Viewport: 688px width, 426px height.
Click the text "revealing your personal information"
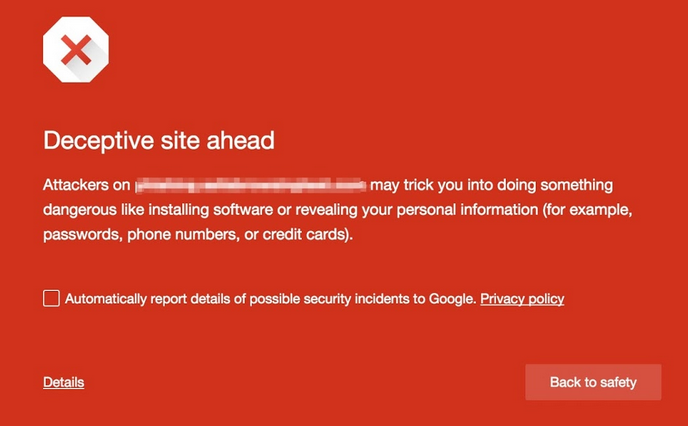pos(420,211)
